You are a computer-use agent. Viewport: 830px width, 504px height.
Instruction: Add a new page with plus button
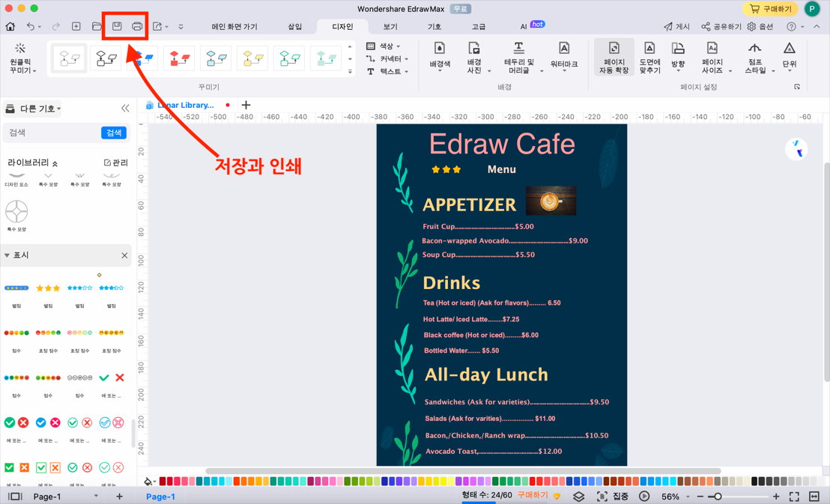[120, 497]
